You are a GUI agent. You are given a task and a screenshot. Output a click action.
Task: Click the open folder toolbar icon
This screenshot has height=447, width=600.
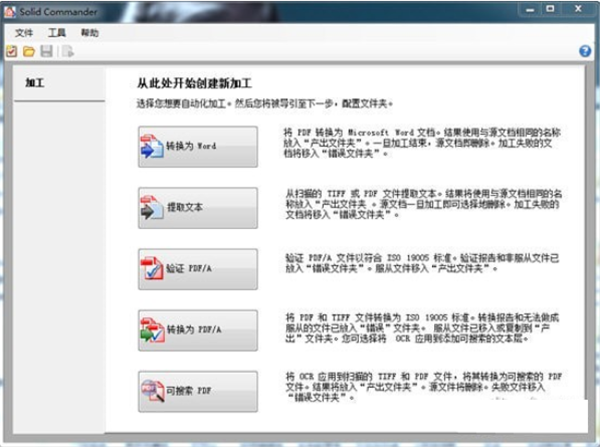pyautogui.click(x=29, y=51)
